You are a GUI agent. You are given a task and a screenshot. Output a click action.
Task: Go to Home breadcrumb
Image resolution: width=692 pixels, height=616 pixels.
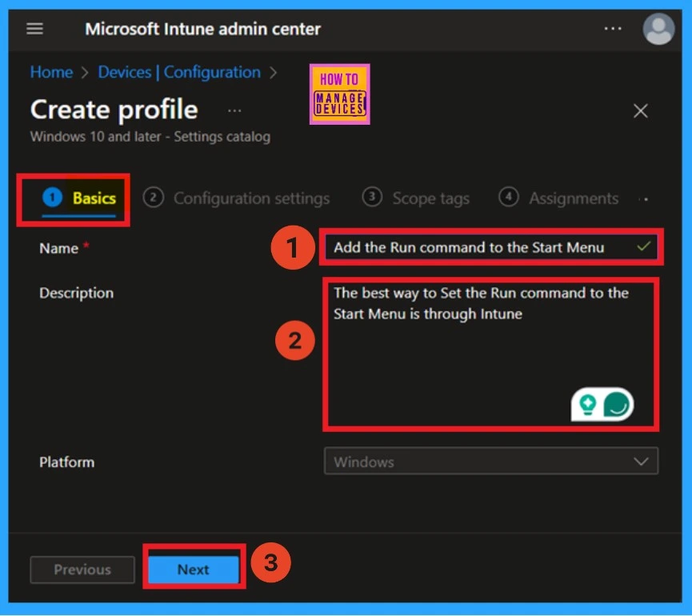click(x=51, y=72)
